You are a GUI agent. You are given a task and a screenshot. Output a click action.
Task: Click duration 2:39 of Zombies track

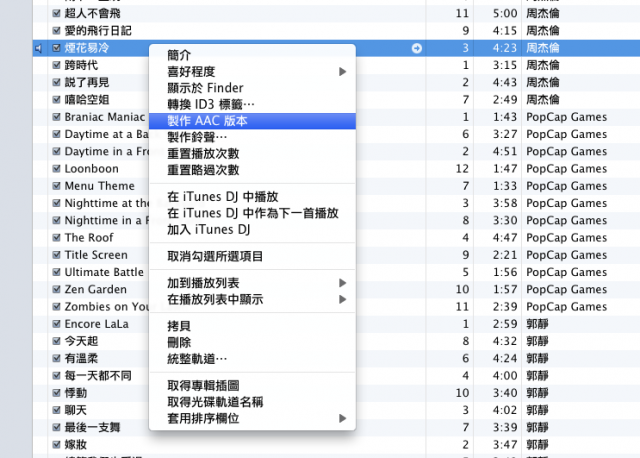tap(505, 307)
